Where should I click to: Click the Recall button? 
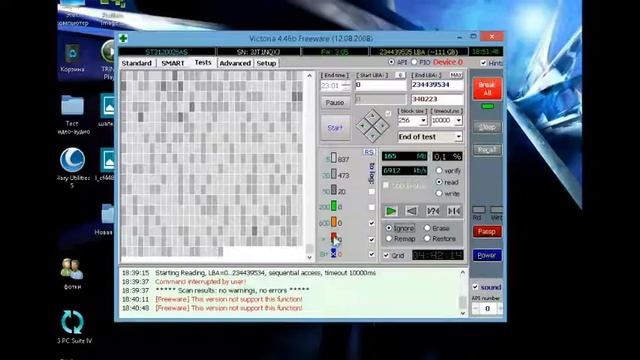[x=487, y=150]
